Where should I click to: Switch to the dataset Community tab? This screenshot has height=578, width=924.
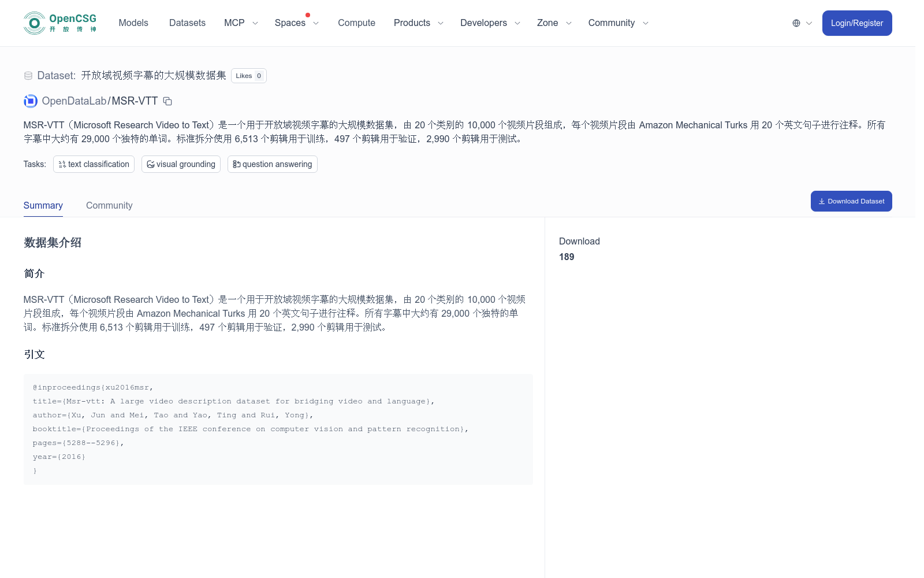(x=109, y=206)
